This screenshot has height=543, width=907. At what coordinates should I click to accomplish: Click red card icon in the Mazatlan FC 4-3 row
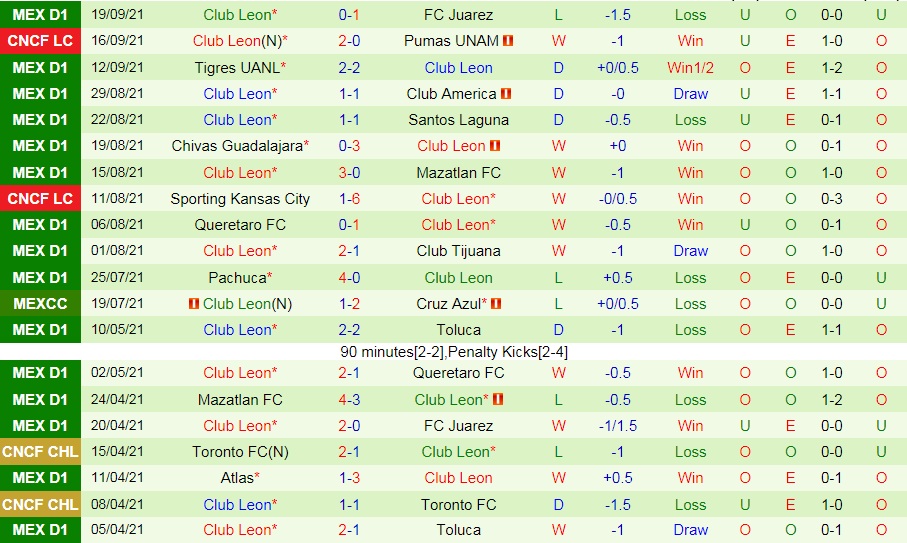point(497,399)
